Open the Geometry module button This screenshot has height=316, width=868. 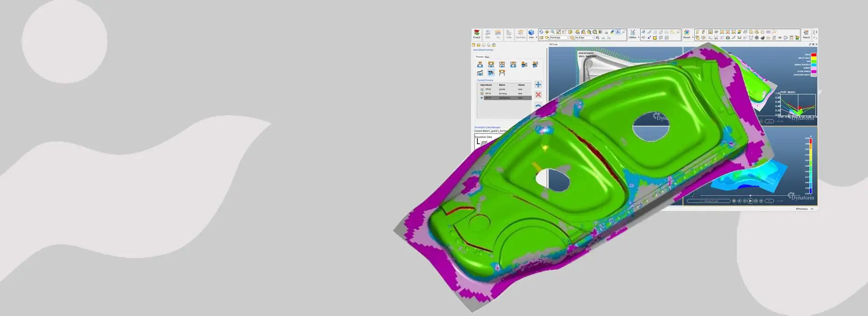coord(520,34)
